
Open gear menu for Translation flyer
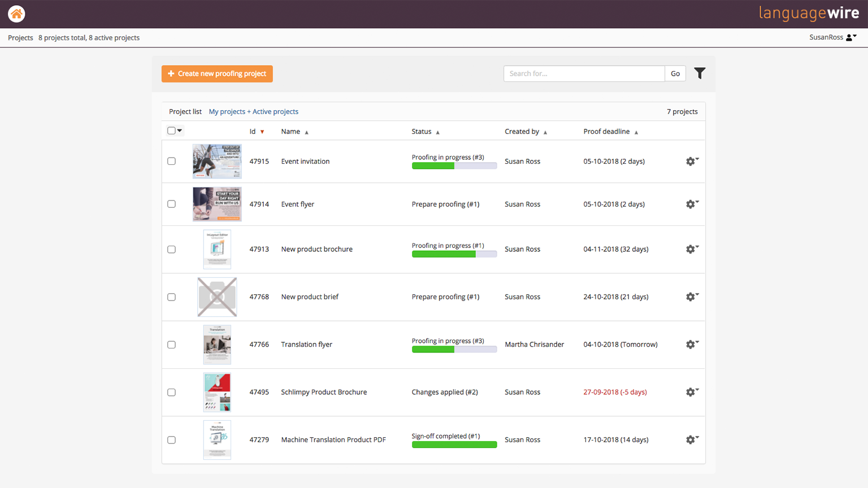[691, 345]
